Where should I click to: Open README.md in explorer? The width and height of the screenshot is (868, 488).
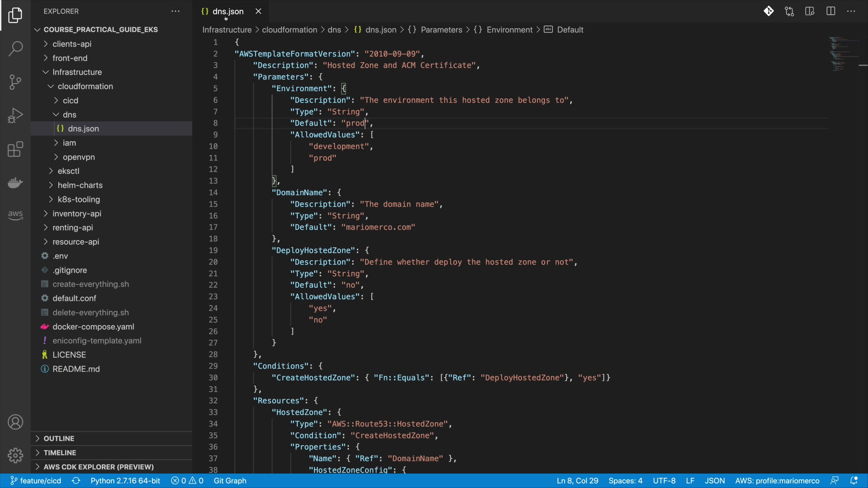click(x=76, y=369)
